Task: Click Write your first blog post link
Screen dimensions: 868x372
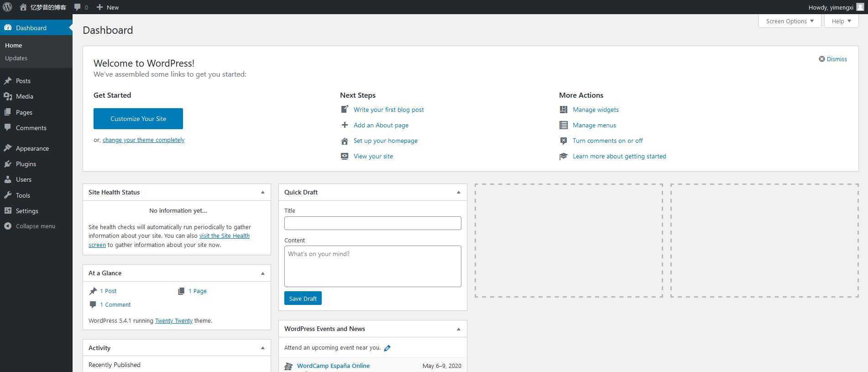Action: (x=389, y=110)
